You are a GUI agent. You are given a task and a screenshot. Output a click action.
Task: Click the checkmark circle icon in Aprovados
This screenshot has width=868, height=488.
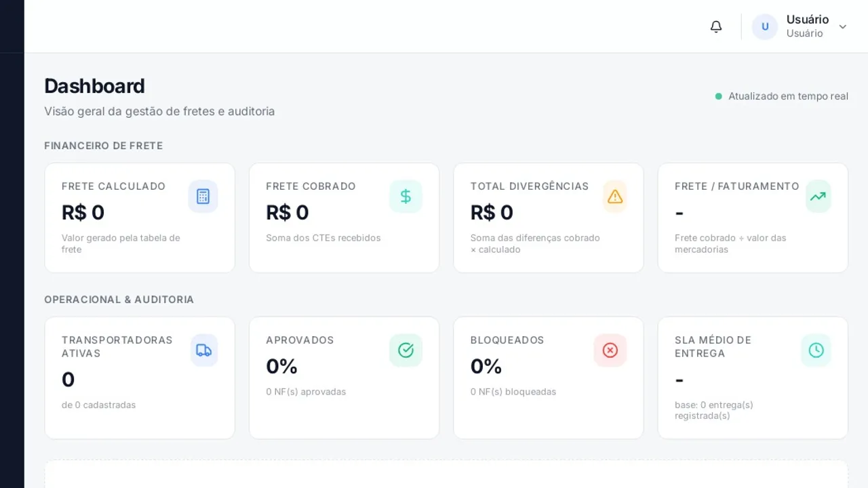coord(406,350)
